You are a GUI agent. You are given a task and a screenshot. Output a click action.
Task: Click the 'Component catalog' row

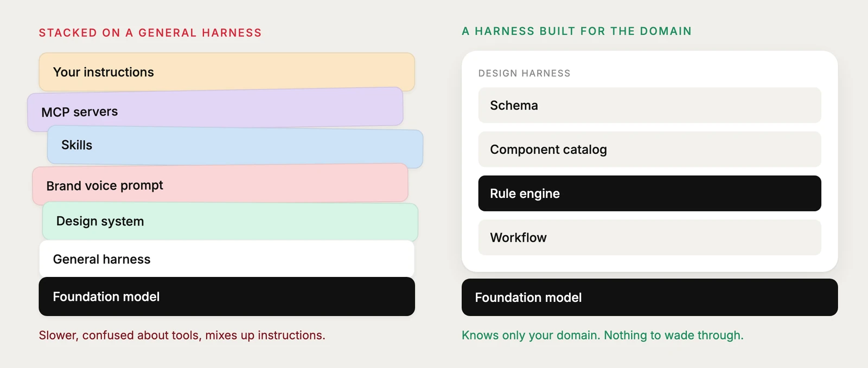[x=649, y=149]
